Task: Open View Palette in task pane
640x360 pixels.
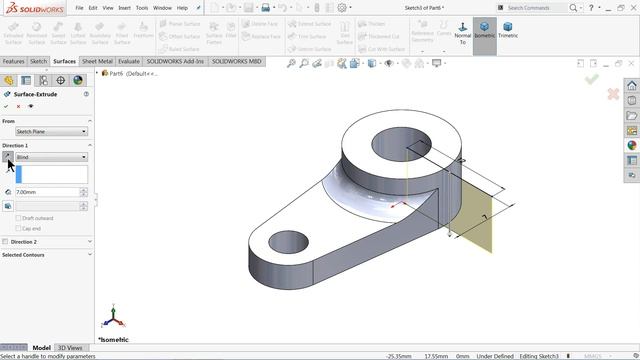Action: 632,131
